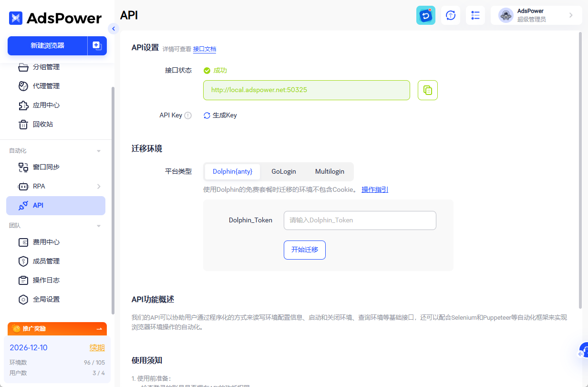Open 操作日志 clipboard icon

coord(23,280)
